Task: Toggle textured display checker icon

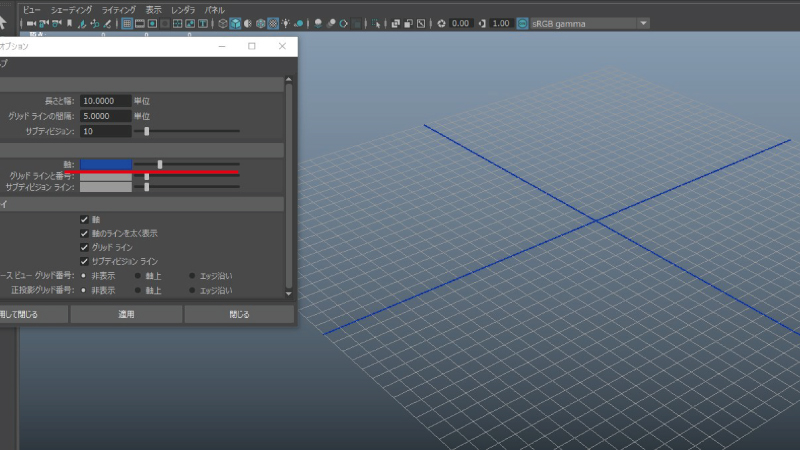Action: [x=272, y=23]
